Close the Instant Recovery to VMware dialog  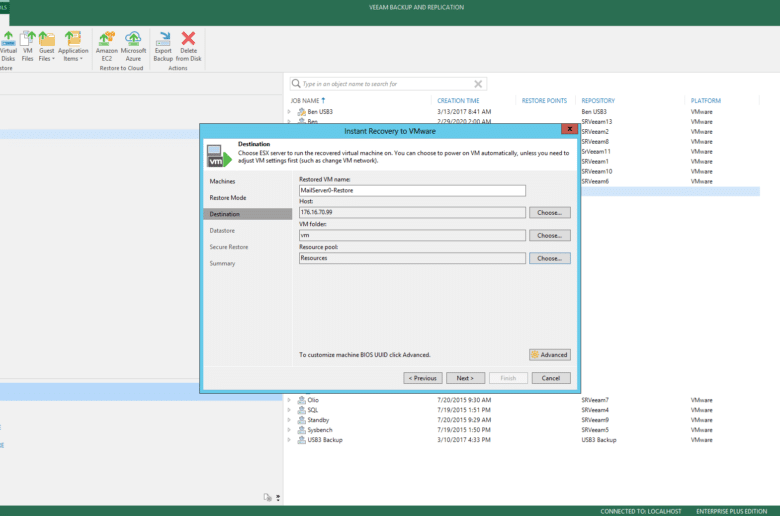570,129
